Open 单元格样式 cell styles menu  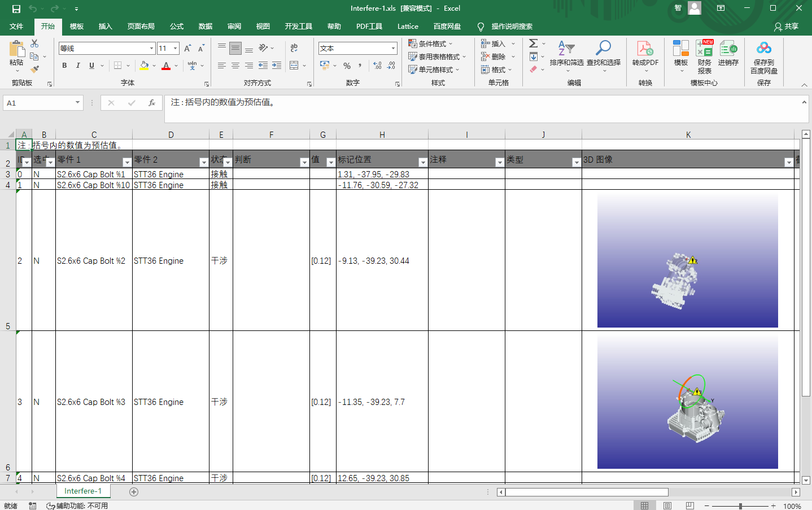point(434,69)
